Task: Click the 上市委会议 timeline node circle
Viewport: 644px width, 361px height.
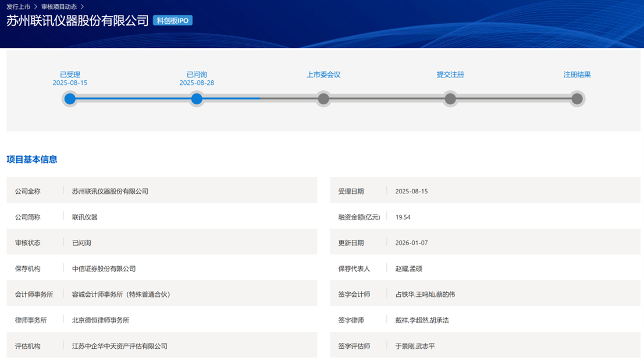Action: [x=323, y=99]
